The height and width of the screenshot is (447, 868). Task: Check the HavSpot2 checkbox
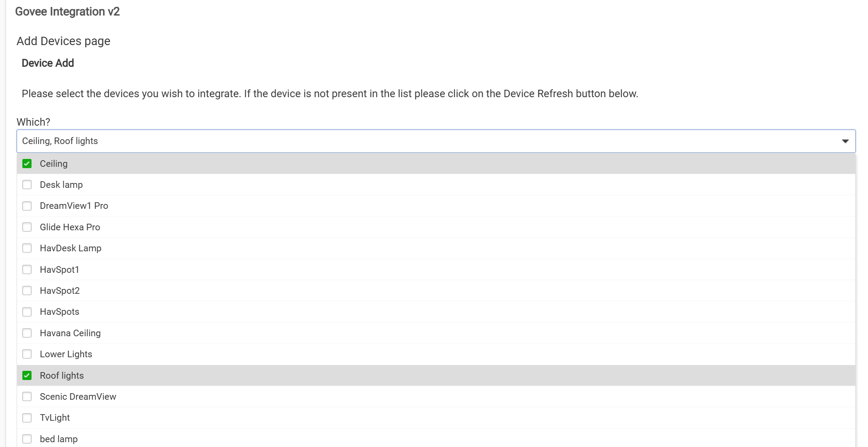27,291
